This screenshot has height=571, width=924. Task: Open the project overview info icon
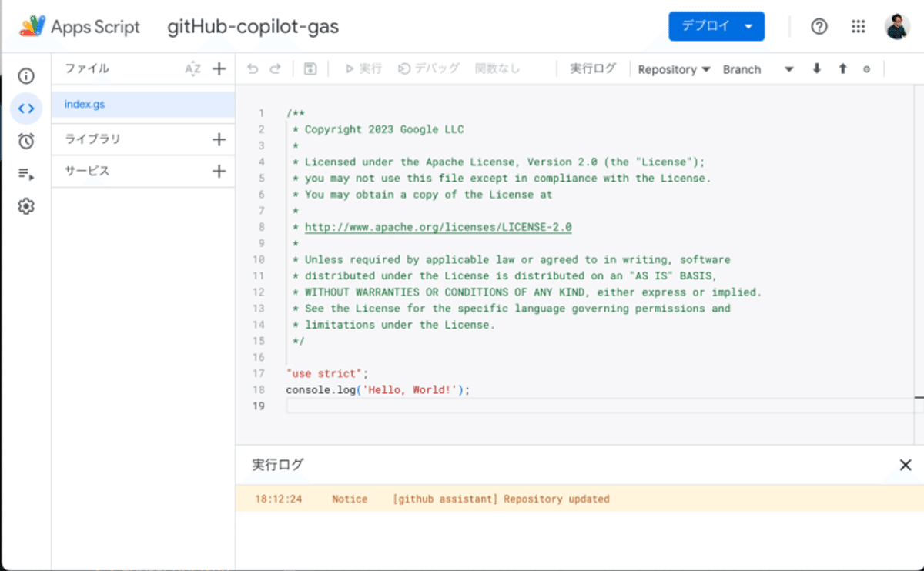[x=26, y=75]
